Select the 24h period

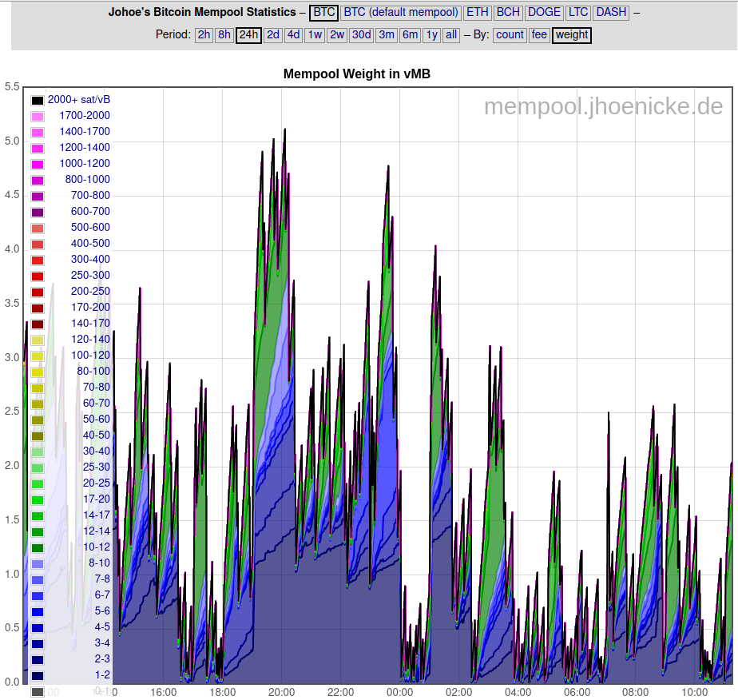[x=248, y=35]
